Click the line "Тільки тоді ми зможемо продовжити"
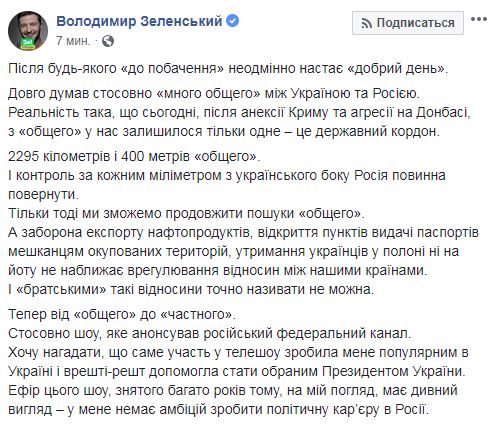 (x=186, y=213)
